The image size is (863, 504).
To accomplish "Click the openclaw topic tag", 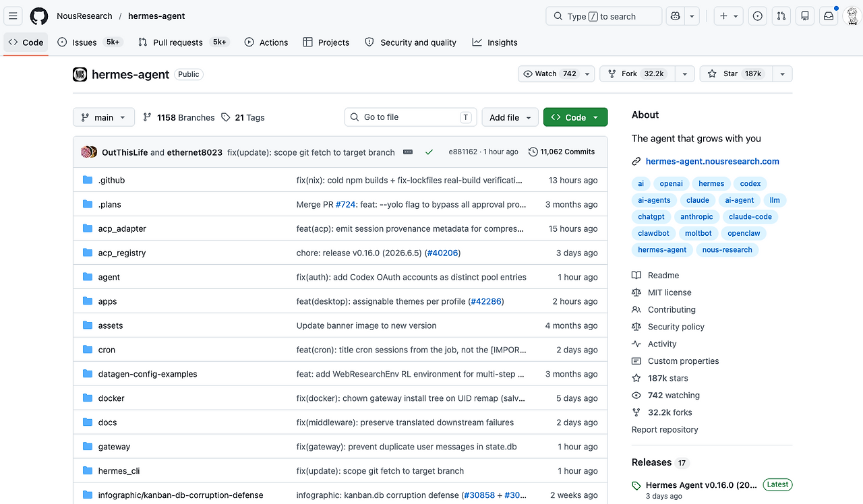I will 744,233.
